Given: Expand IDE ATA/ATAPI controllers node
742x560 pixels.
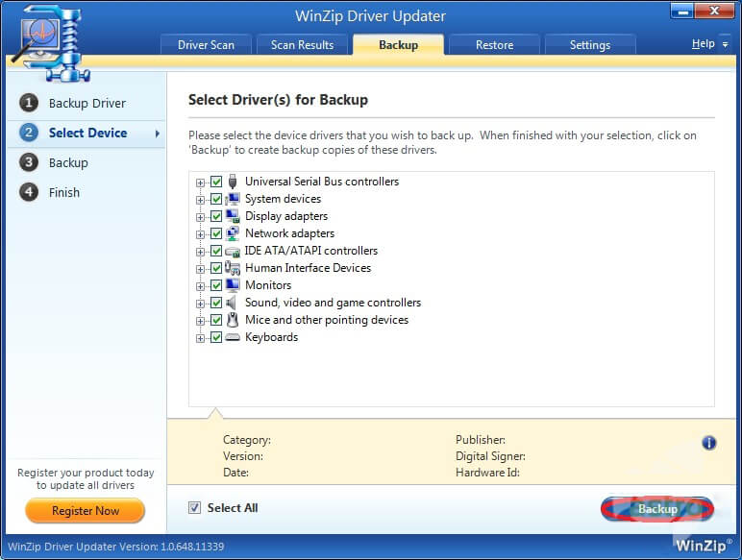Looking at the screenshot, I should click(x=200, y=252).
